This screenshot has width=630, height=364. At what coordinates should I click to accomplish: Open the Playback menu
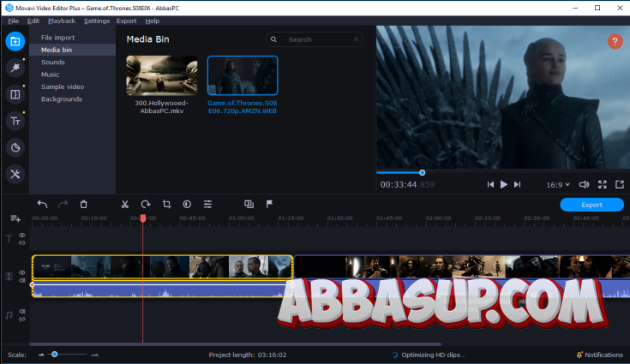tap(62, 21)
